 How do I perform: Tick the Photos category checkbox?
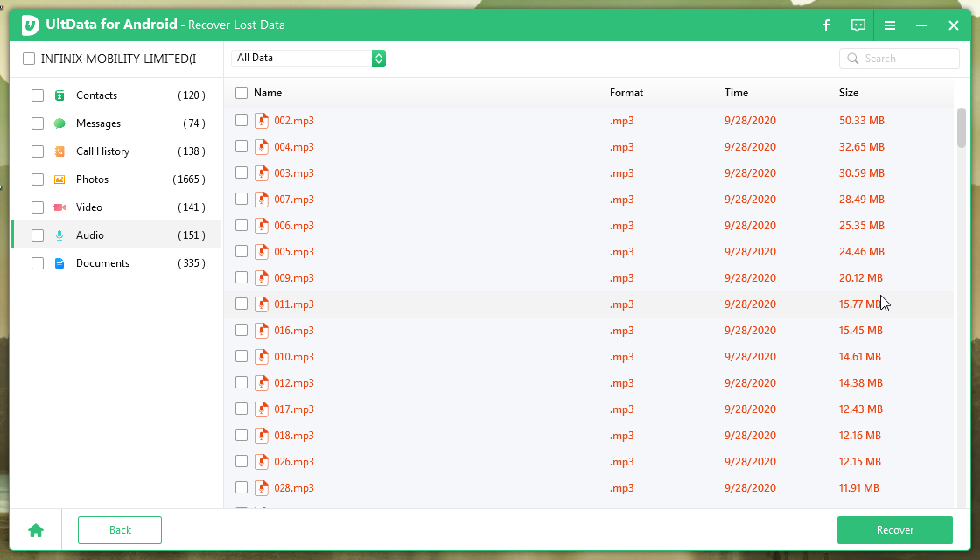click(x=38, y=179)
